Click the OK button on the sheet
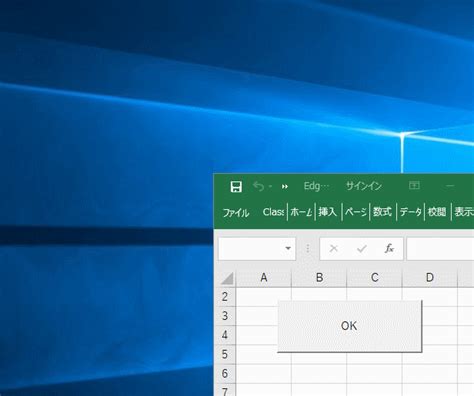The image size is (474, 396). tap(349, 326)
